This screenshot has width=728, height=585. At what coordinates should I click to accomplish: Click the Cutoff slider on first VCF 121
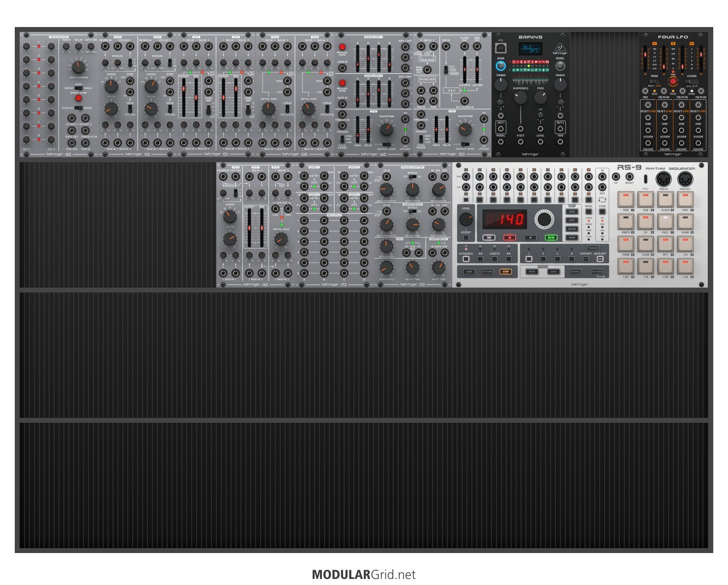[x=184, y=97]
